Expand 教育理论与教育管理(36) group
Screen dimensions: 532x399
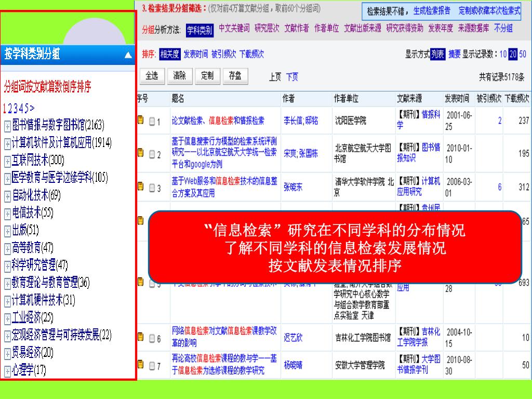(x=7, y=284)
